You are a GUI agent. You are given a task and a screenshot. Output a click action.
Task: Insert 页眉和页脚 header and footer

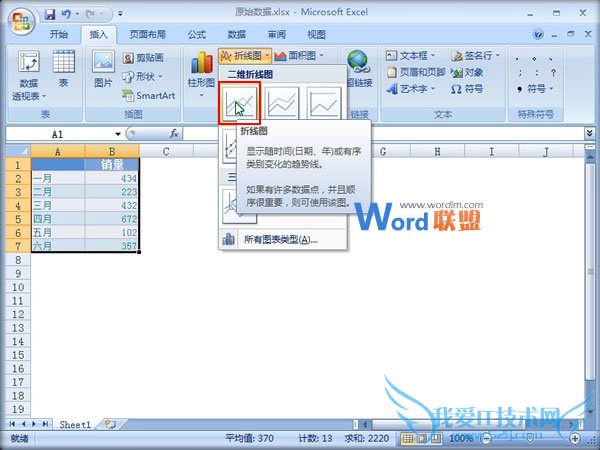[416, 72]
